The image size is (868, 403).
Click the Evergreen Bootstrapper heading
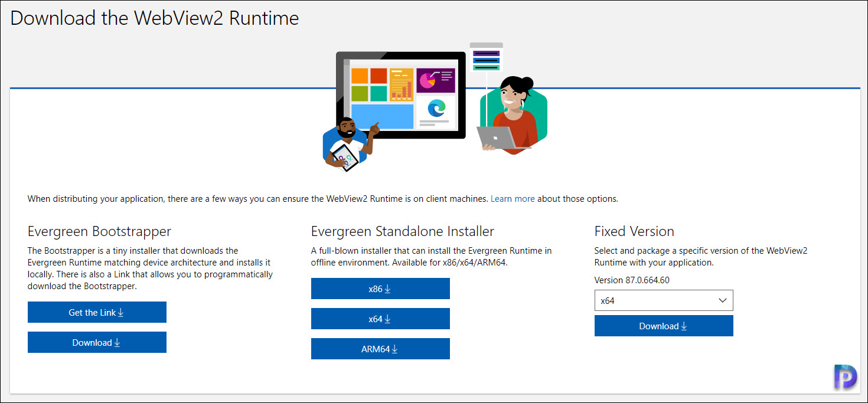click(x=99, y=231)
